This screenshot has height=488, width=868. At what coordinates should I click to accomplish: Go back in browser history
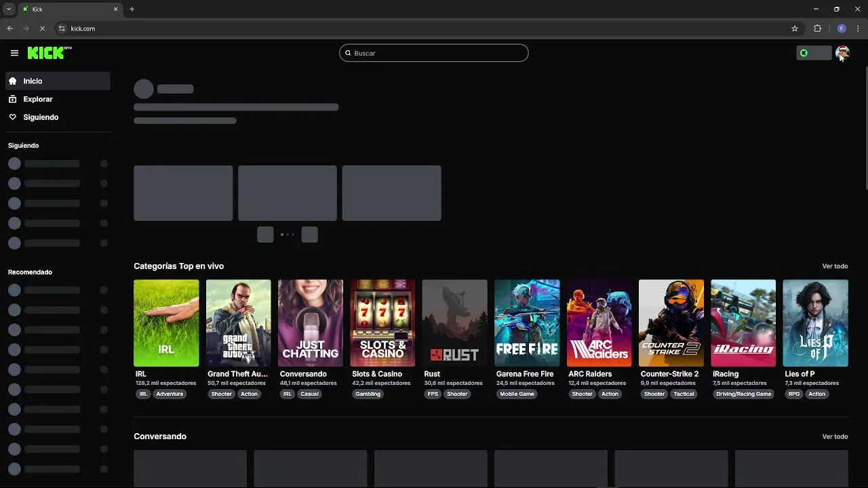[x=9, y=28]
